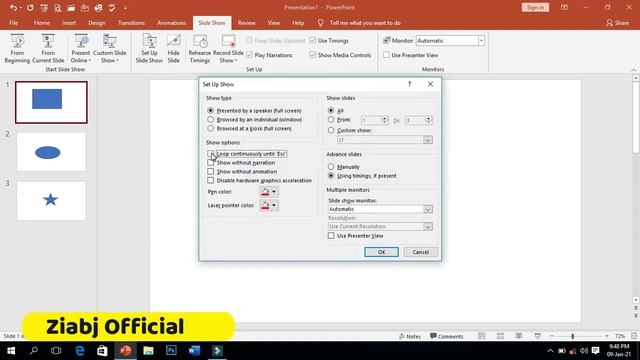Open Laser pointer color dropdown
The height and width of the screenshot is (360, 640).
pos(274,205)
